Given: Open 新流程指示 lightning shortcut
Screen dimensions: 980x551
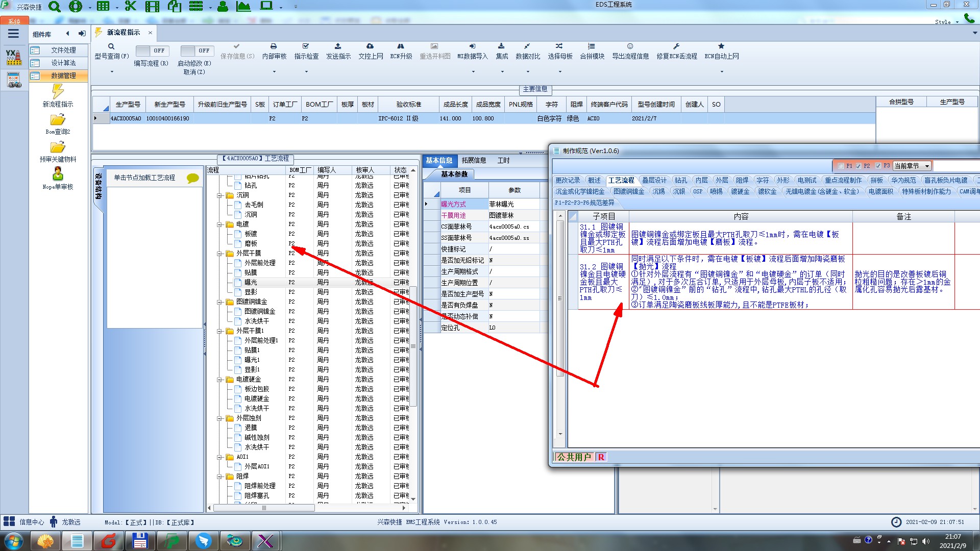Looking at the screenshot, I should 58,95.
